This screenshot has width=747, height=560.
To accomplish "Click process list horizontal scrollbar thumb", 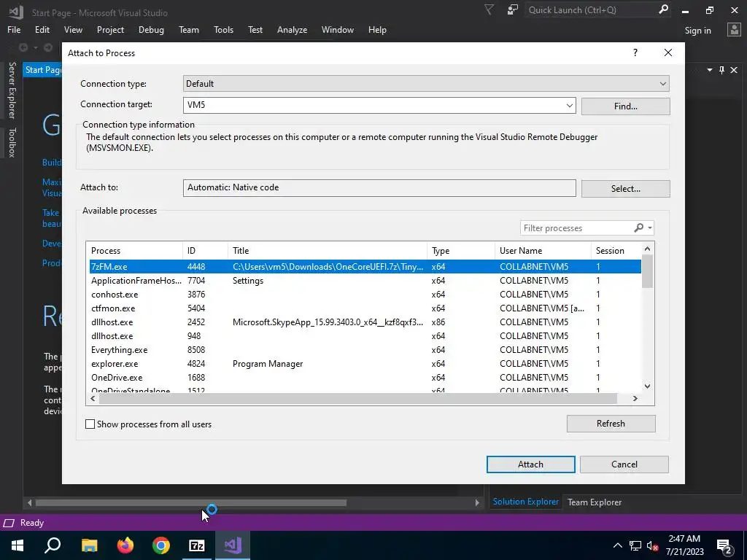I will (x=358, y=399).
